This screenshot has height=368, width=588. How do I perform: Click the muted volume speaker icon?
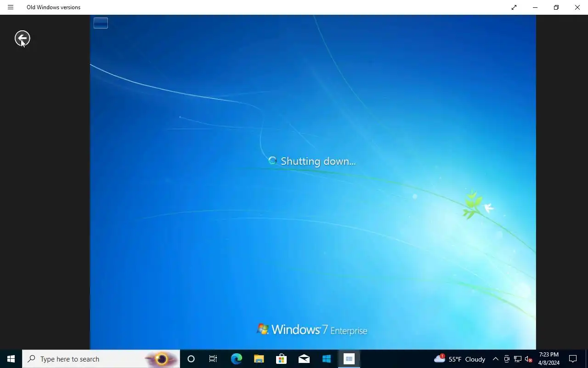[x=529, y=359]
